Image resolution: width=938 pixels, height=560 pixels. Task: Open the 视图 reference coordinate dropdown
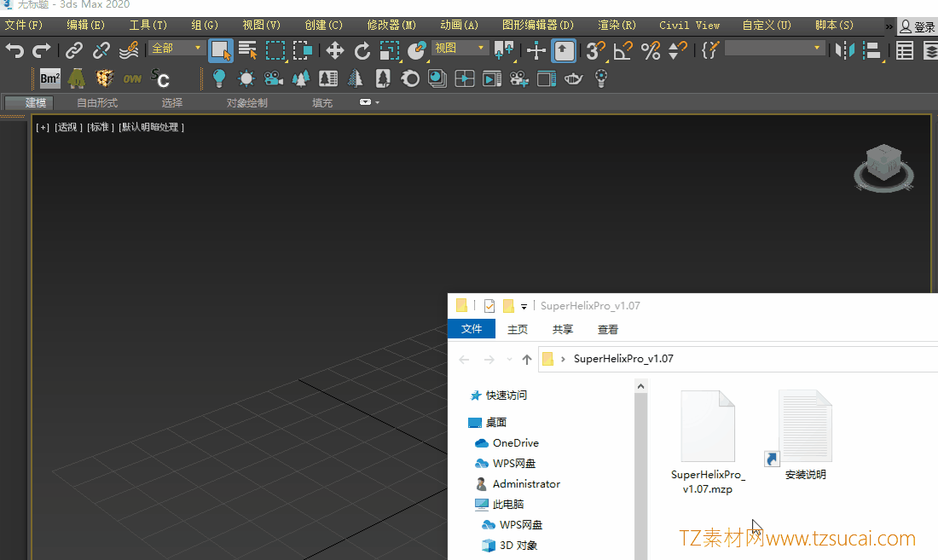pyautogui.click(x=460, y=48)
